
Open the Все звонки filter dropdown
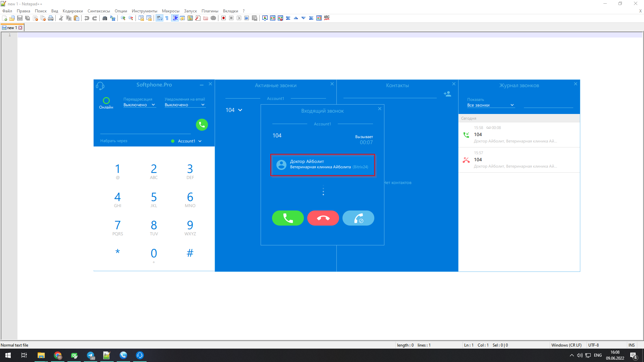490,105
